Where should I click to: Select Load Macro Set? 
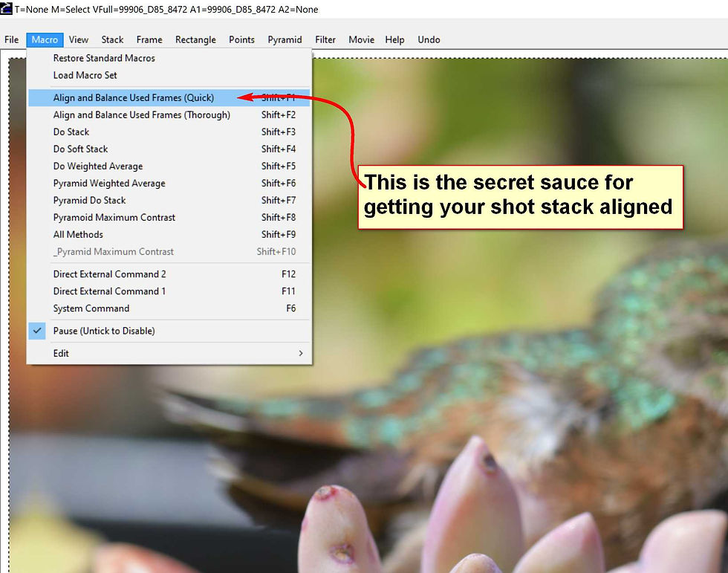coord(169,75)
